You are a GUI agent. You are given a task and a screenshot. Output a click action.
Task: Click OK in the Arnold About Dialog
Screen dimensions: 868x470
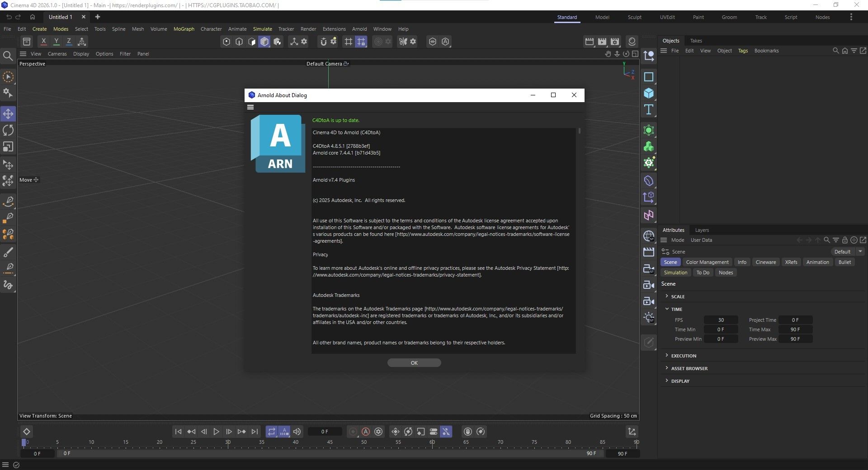pyautogui.click(x=414, y=362)
